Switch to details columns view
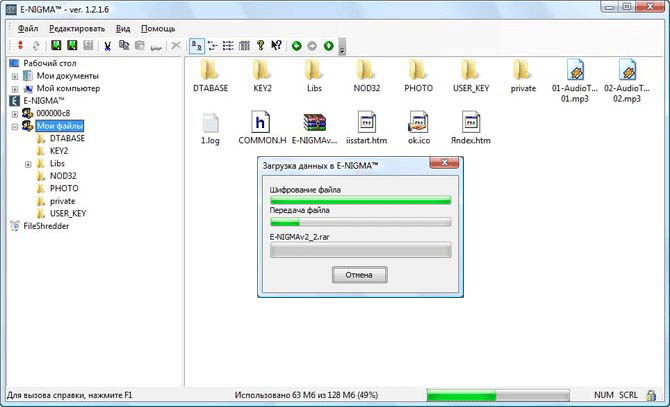Image resolution: width=670 pixels, height=407 pixels. point(244,46)
